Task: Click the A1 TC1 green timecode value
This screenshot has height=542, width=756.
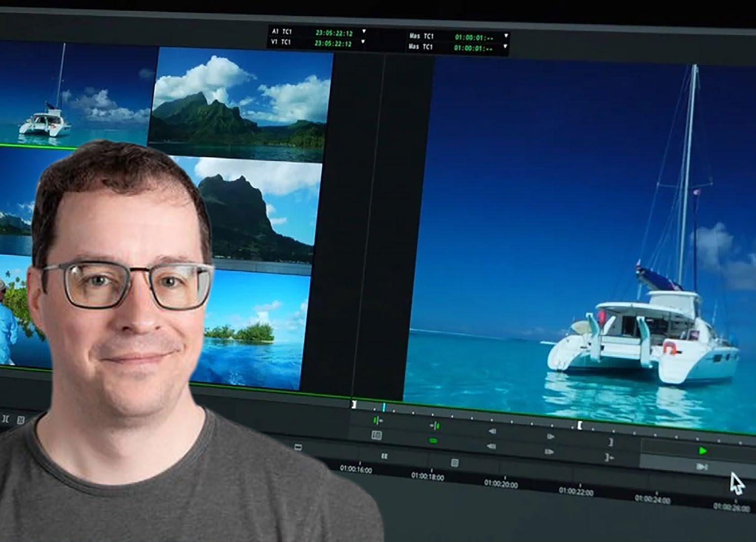Action: coord(334,33)
